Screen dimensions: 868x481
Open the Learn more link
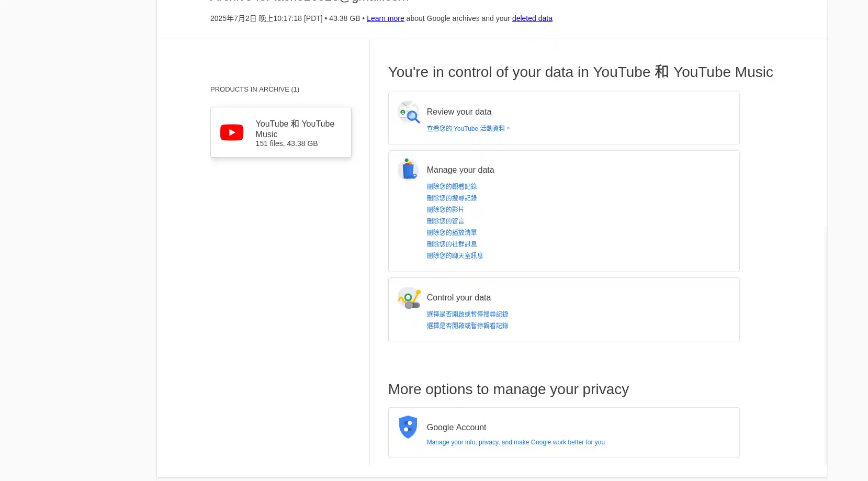point(386,18)
